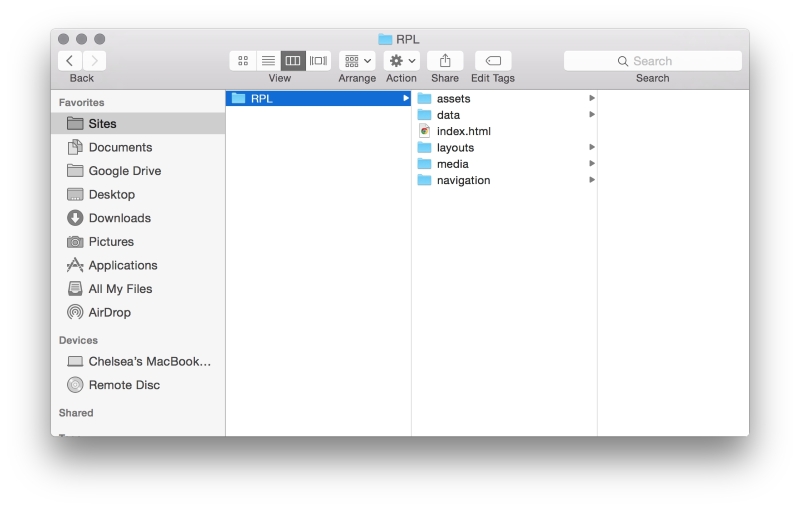Switch to list view
This screenshot has width=800, height=509.
[268, 61]
